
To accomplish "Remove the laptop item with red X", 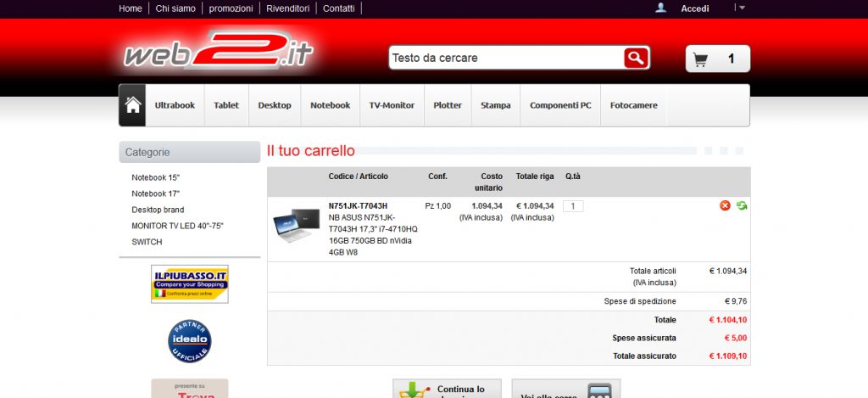I will (725, 205).
